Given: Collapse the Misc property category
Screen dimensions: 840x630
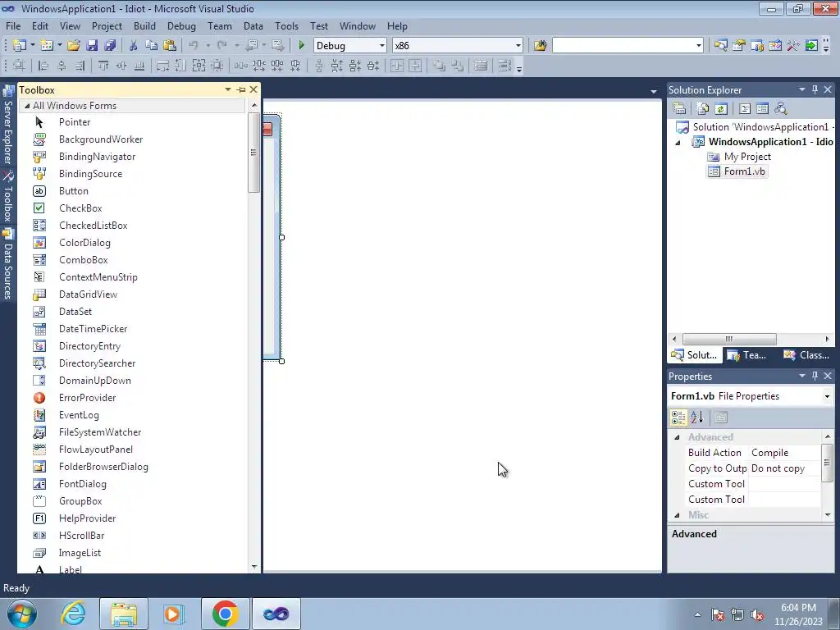Looking at the screenshot, I should point(677,515).
